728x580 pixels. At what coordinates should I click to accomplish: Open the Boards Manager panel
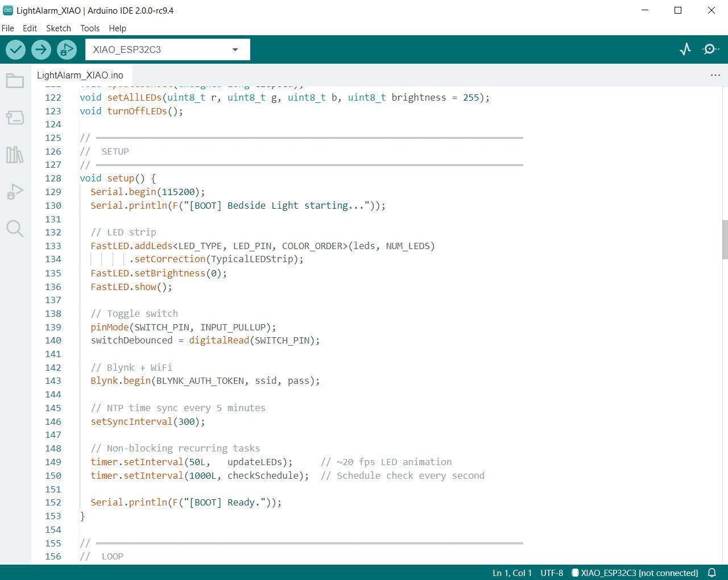pyautogui.click(x=15, y=118)
